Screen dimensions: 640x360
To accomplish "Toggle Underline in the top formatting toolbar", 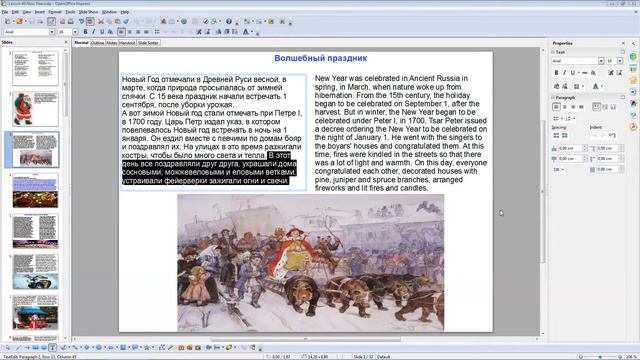I will [102, 32].
